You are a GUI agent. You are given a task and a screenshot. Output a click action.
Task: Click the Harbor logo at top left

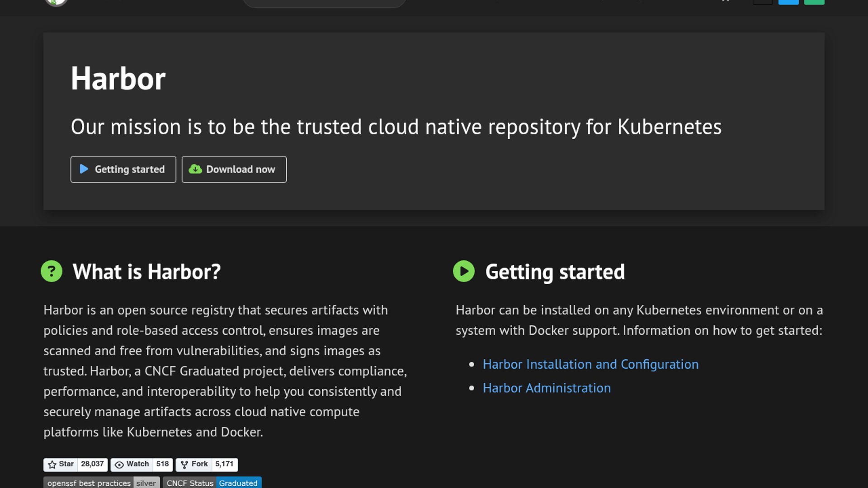tap(56, 2)
